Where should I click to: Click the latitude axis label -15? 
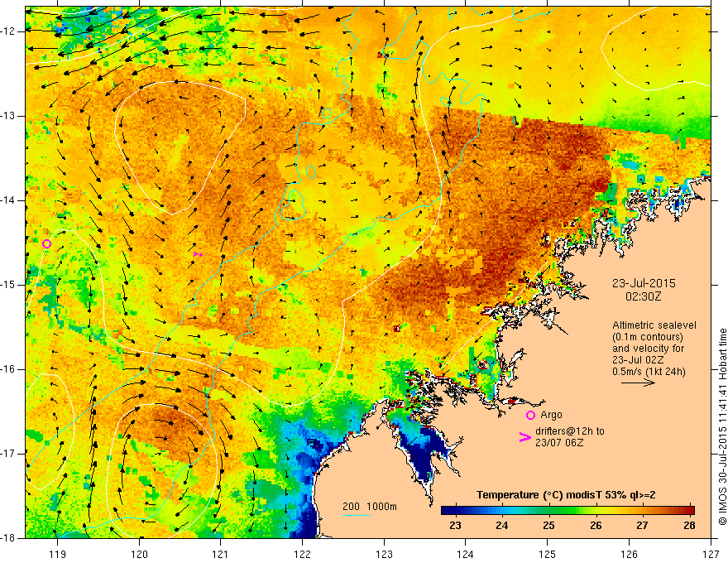pos(8,285)
